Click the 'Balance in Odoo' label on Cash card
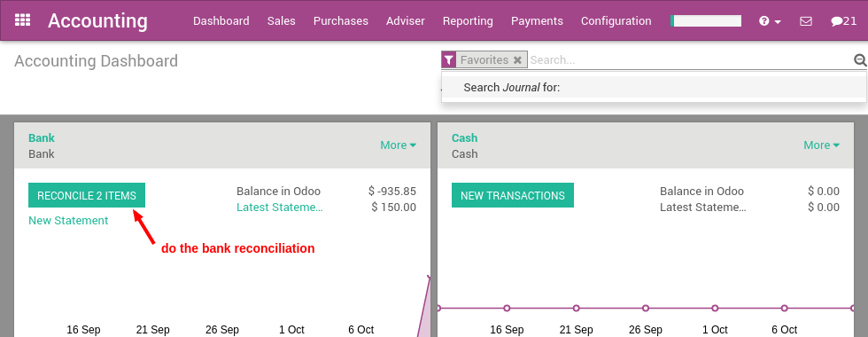The image size is (868, 337). (701, 192)
